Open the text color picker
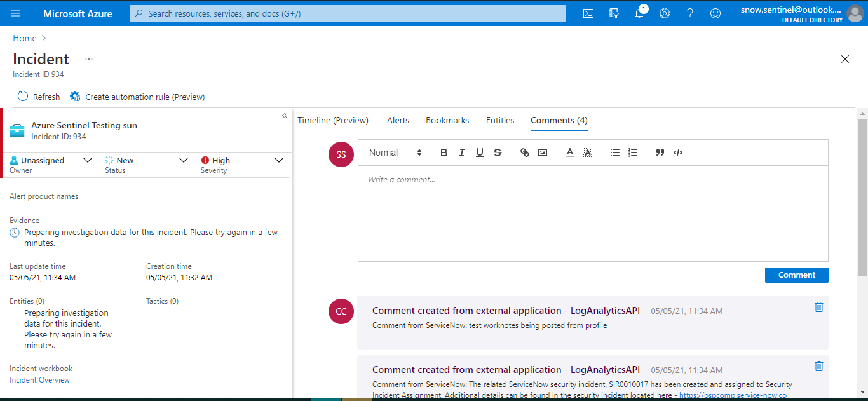Viewport: 868px width, 401px height. [x=570, y=153]
